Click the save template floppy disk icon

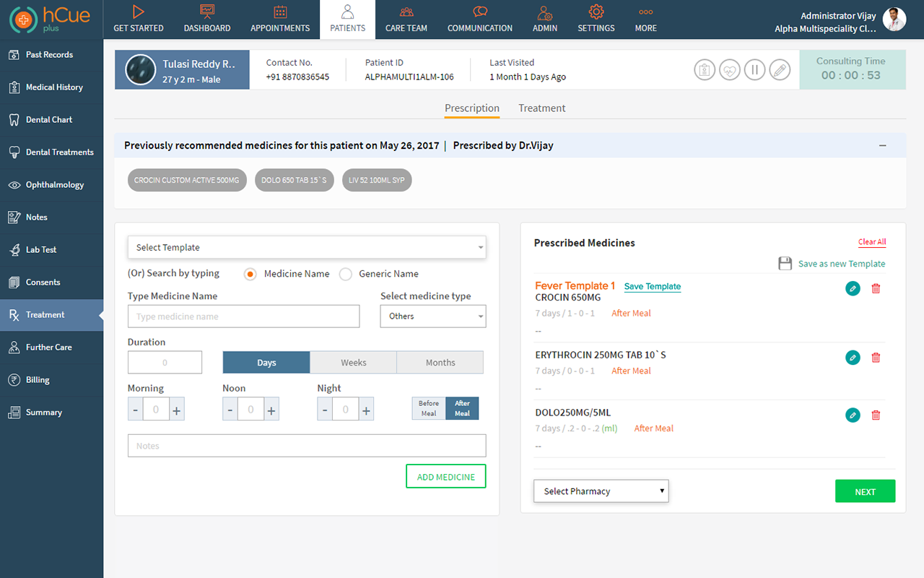(785, 264)
